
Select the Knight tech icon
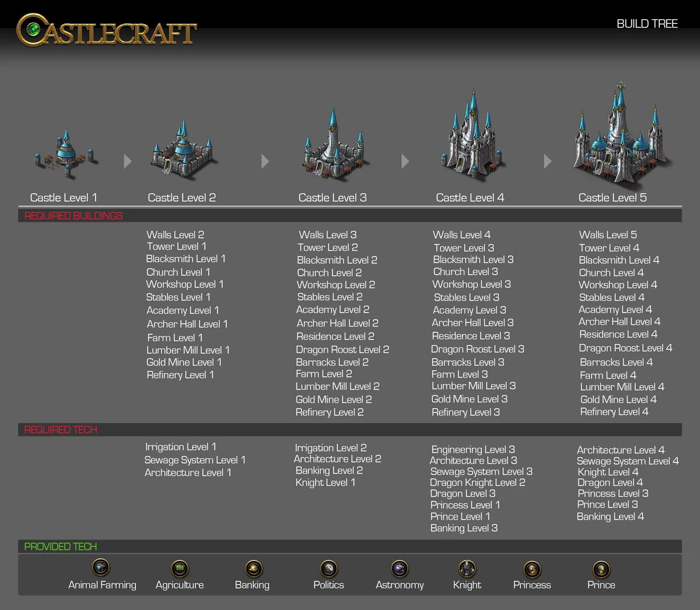pyautogui.click(x=467, y=569)
